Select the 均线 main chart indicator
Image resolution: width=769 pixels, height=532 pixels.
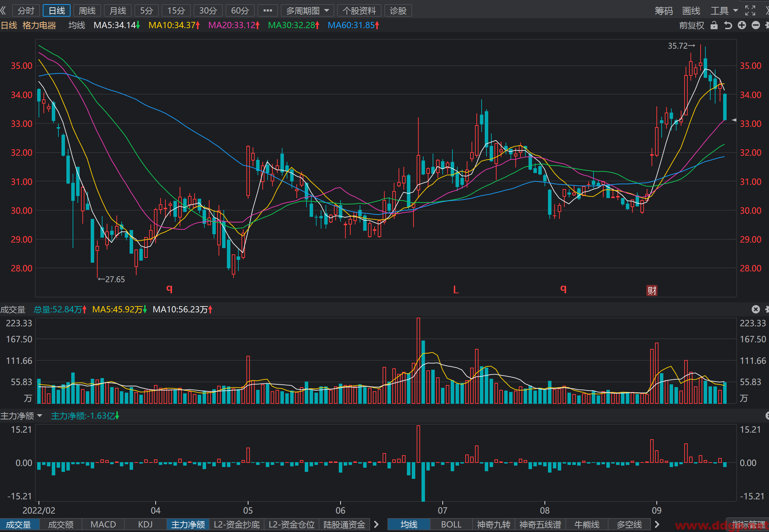click(409, 524)
